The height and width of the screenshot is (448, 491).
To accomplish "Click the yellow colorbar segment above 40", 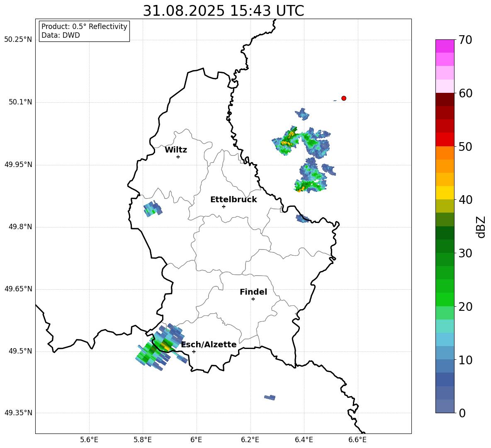I will click(x=445, y=193).
